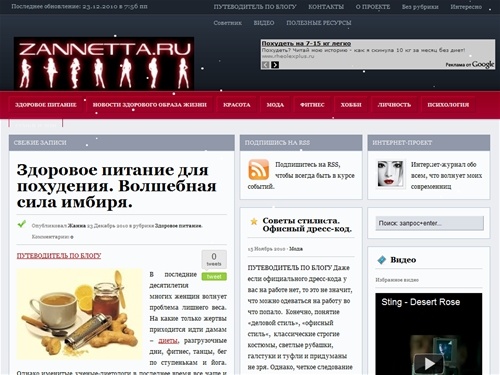Click the Избранное видео label

(397, 280)
